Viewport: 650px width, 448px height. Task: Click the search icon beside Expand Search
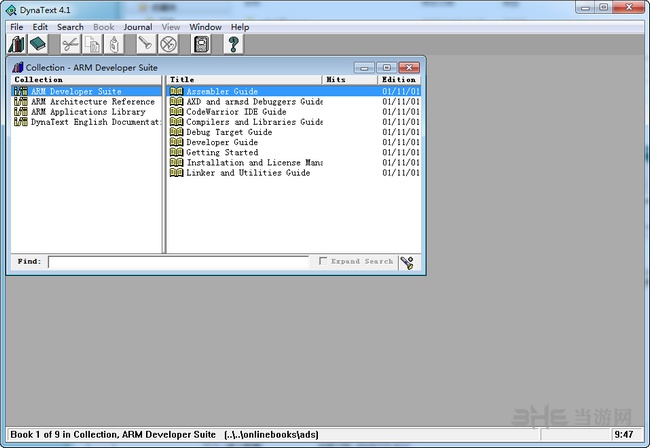[x=408, y=262]
